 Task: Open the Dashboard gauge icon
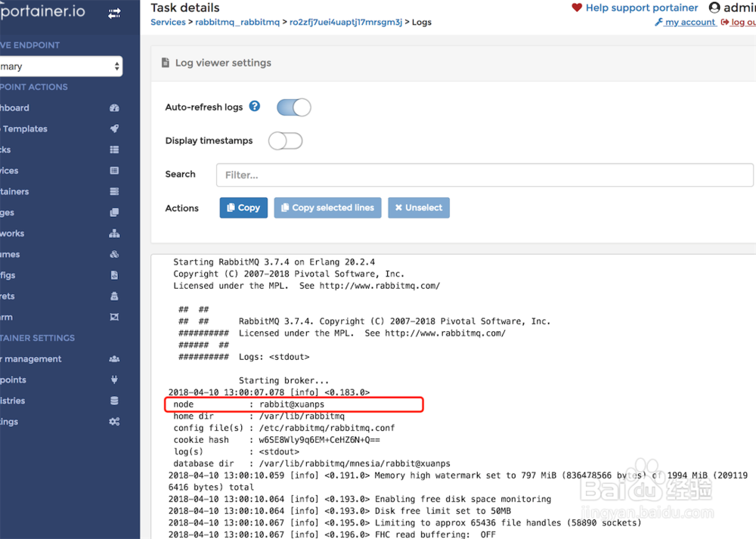[x=114, y=108]
